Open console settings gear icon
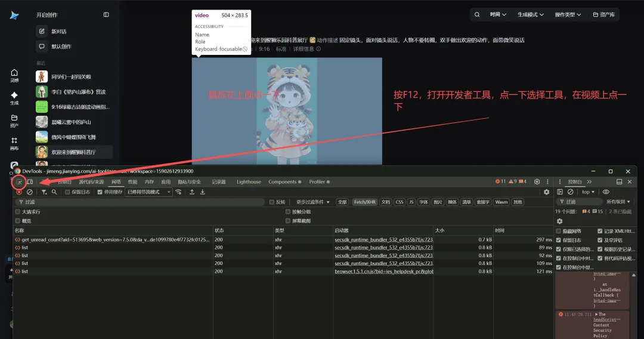Image resolution: width=644 pixels, height=339 pixels. click(x=559, y=221)
